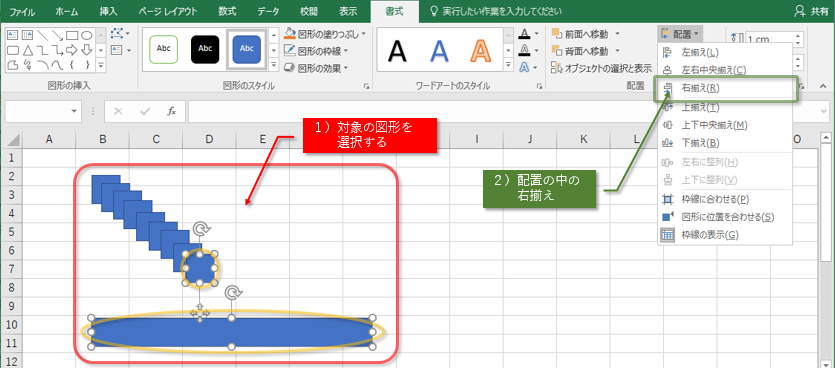Toggle 枠線に合わせる(P) snap to grid
Screen dimensions: 835x368
point(725,199)
